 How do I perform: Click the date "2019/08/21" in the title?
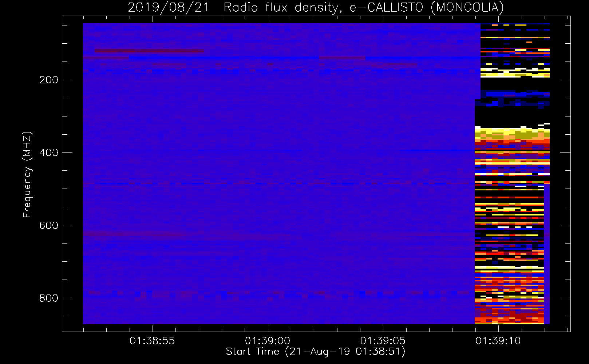169,7
